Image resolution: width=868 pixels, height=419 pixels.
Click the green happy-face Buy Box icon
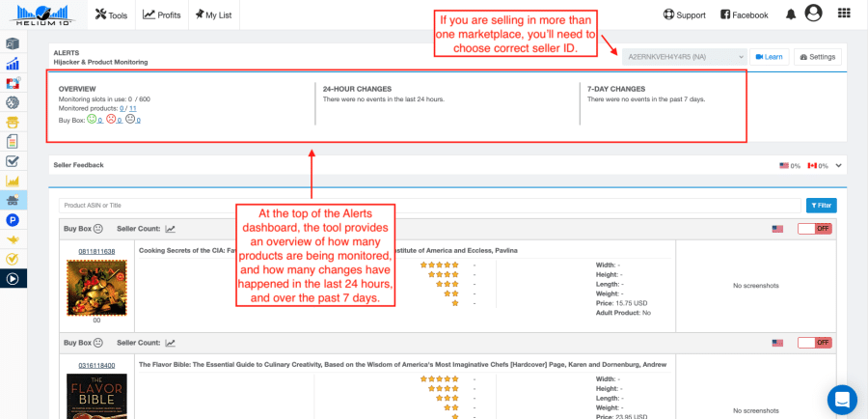tap(92, 119)
